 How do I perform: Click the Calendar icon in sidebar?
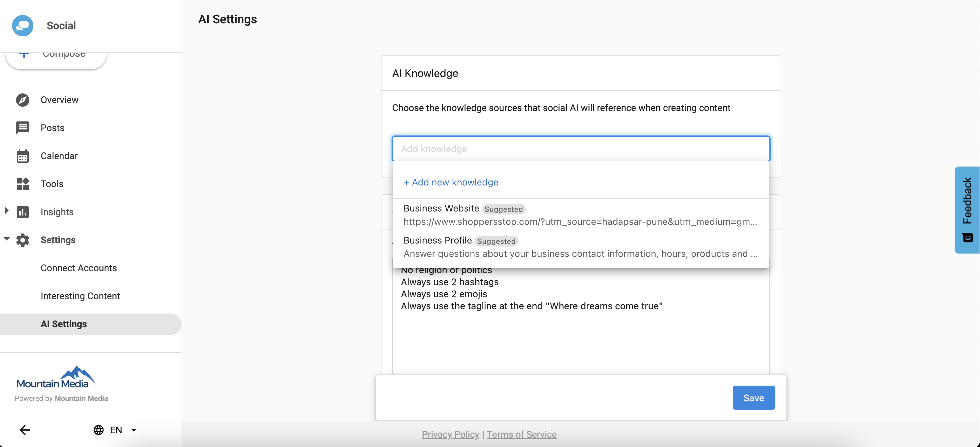(22, 156)
